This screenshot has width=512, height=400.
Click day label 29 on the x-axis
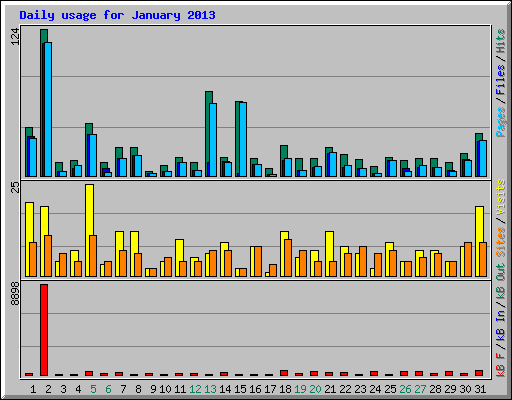click(450, 389)
